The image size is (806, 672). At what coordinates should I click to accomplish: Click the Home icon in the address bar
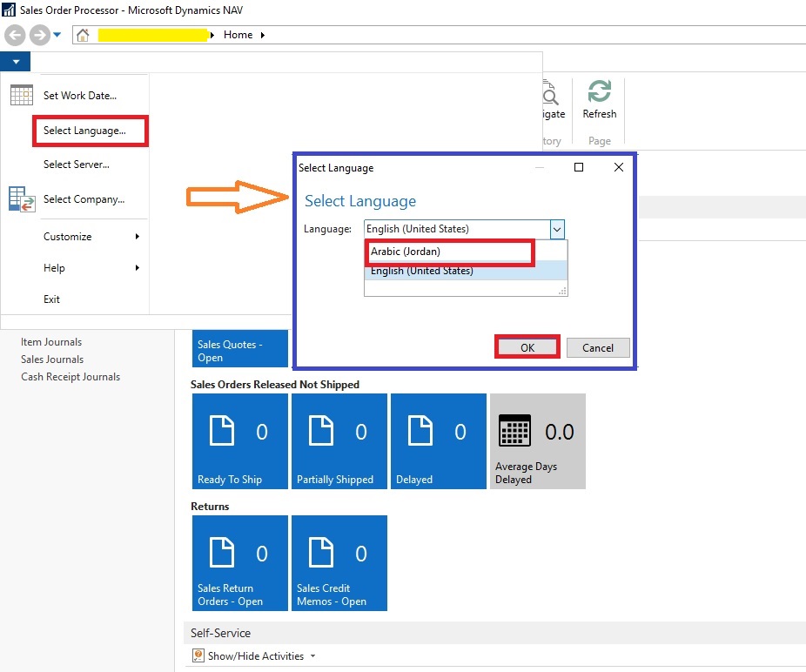click(x=83, y=35)
